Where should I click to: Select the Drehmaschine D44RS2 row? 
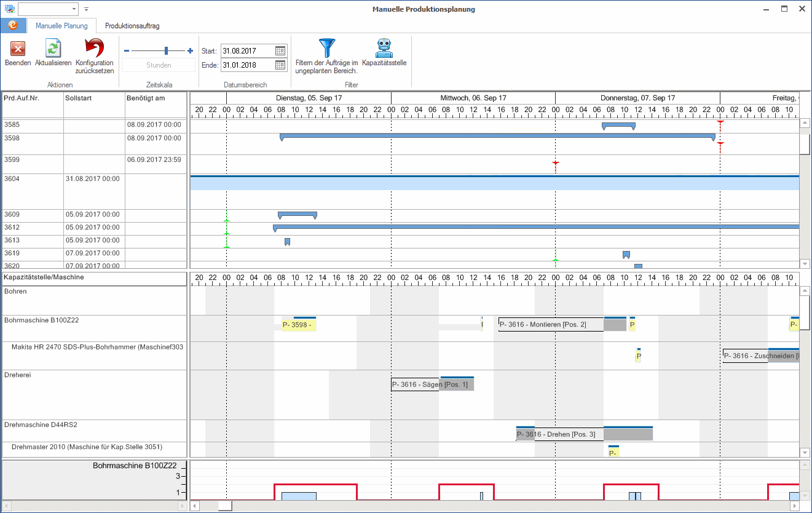pyautogui.click(x=95, y=431)
